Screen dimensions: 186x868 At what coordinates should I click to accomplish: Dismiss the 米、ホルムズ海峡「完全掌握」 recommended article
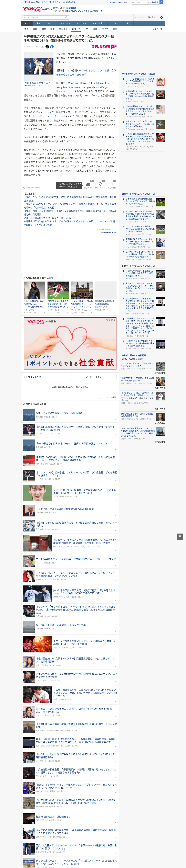(115, 631)
